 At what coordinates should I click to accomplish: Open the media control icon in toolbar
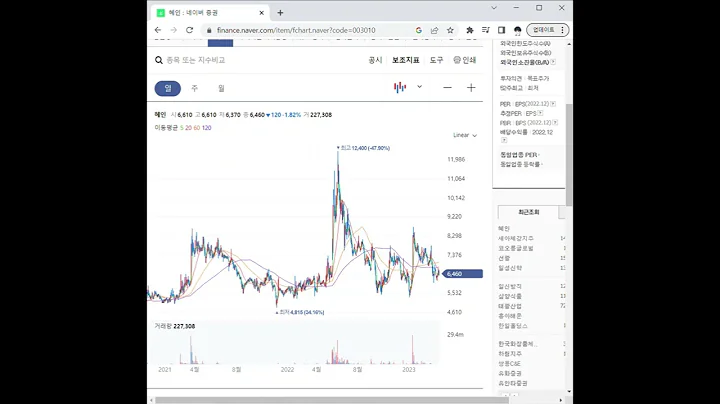pos(485,30)
